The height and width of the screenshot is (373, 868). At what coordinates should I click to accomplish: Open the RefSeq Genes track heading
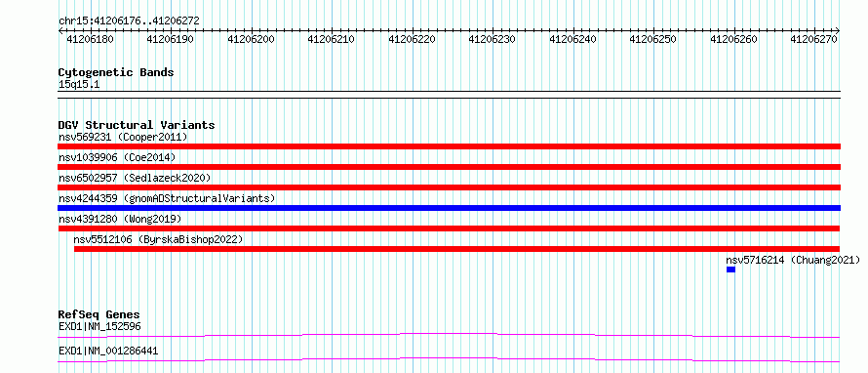pos(99,315)
